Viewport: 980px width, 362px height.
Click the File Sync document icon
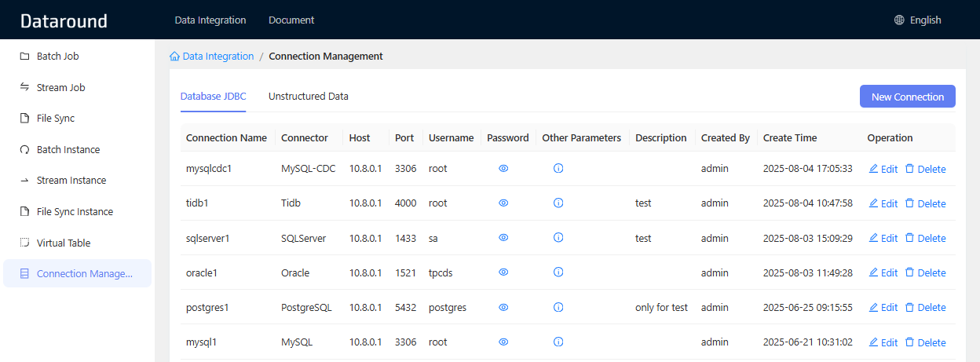[24, 119]
